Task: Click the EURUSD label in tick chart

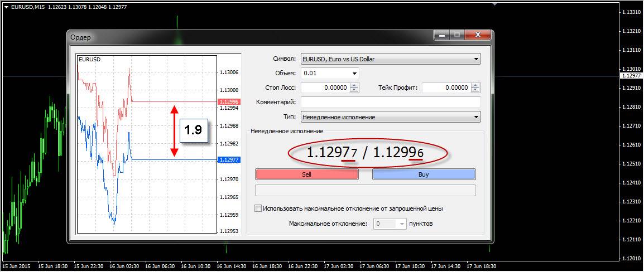Action: pyautogui.click(x=89, y=59)
